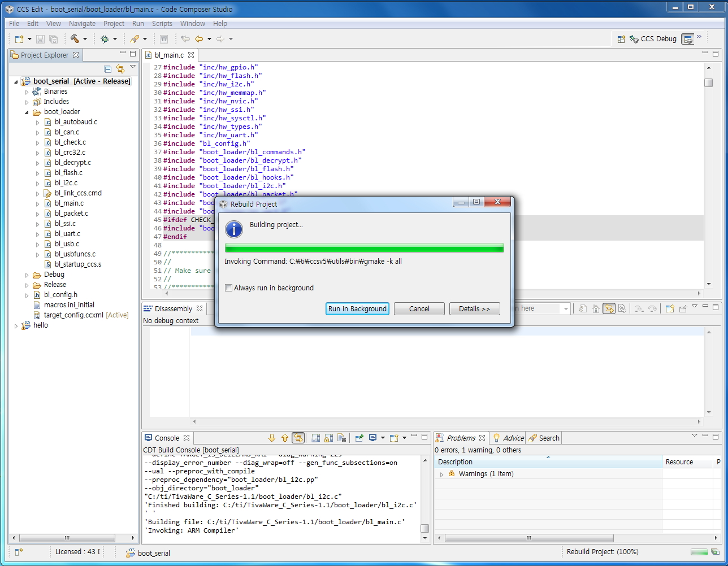Viewport: 728px width, 566px height.
Task: Toggle Link with Active Debug Context in Disassembly
Action: tap(609, 308)
